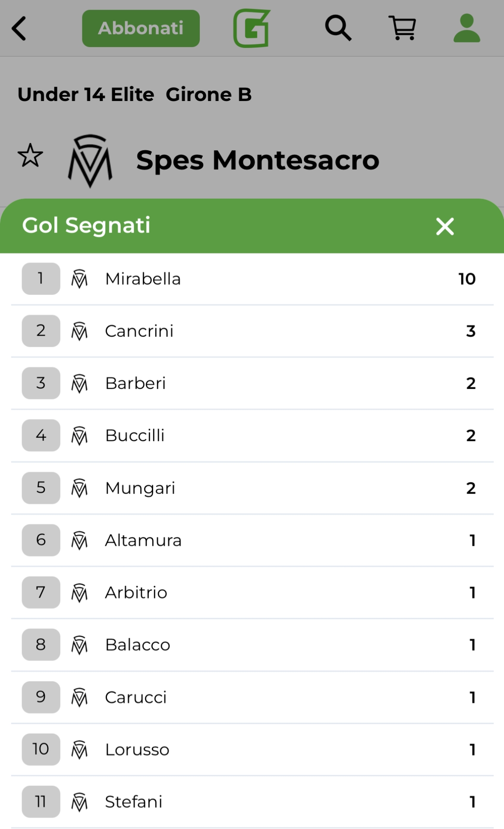Image resolution: width=504 pixels, height=829 pixels.
Task: Click the crest next to Barberi
Action: [x=79, y=383]
